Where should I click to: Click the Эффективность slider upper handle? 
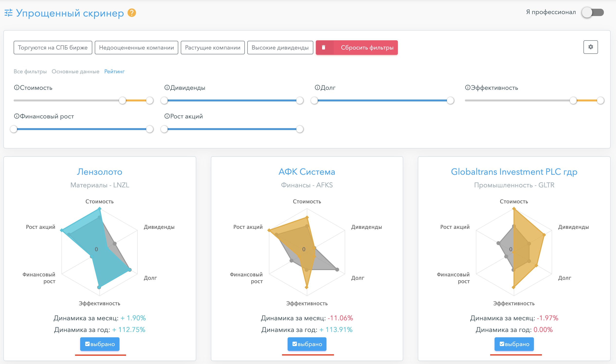600,100
